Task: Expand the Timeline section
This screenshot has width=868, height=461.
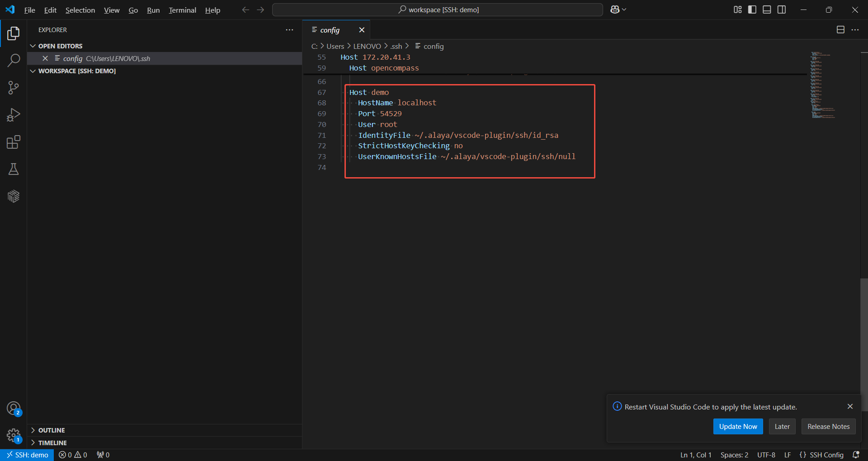Action: (x=52, y=443)
